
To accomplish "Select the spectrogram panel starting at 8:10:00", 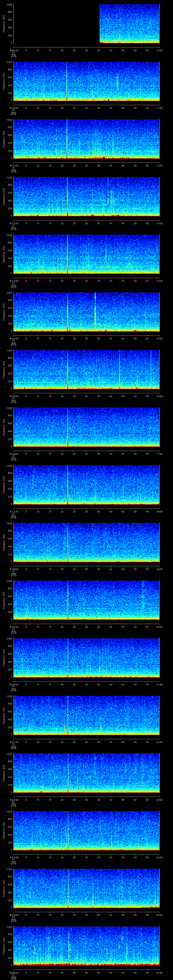I will (x=87, y=81).
